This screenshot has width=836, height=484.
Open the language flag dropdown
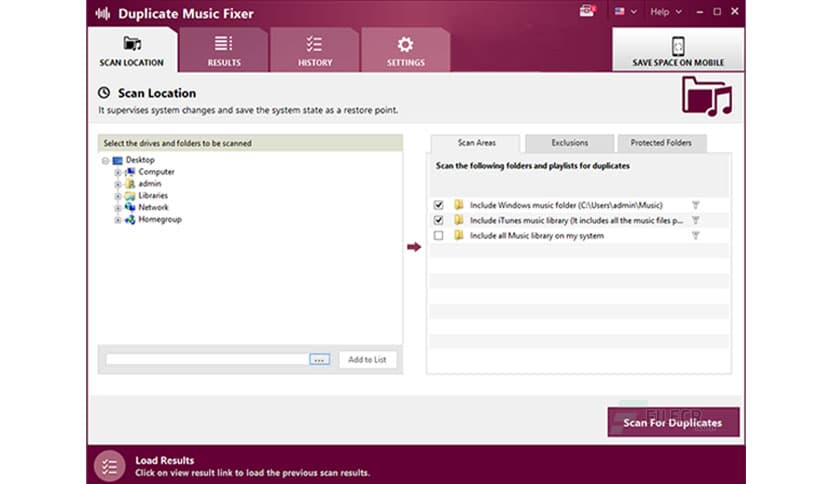(x=625, y=11)
